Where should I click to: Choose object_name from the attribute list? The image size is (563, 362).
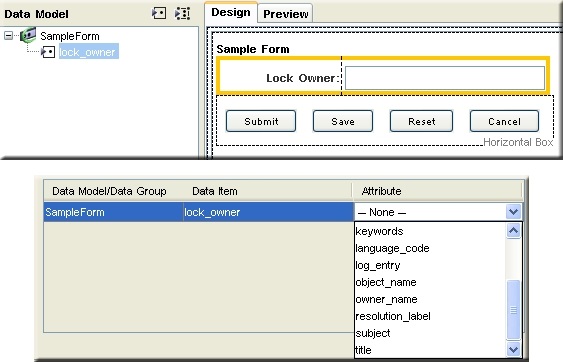click(430, 282)
